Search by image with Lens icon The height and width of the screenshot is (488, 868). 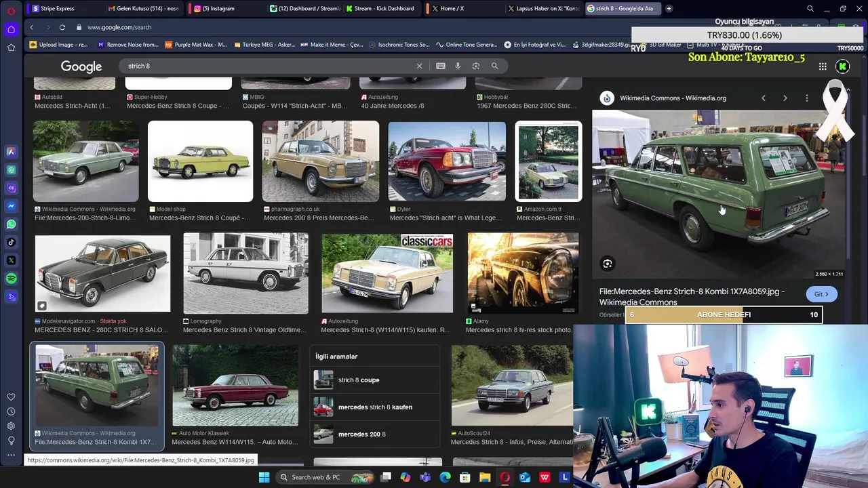476,66
